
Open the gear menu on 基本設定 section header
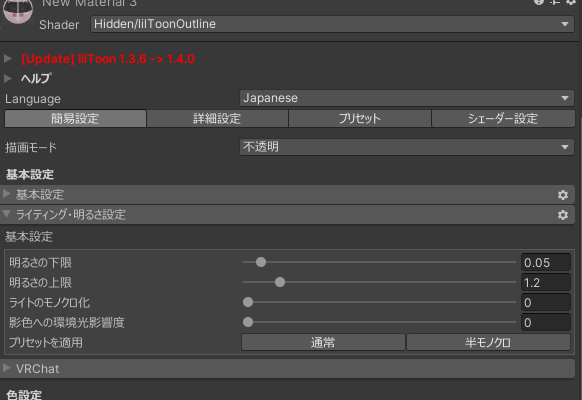(563, 195)
